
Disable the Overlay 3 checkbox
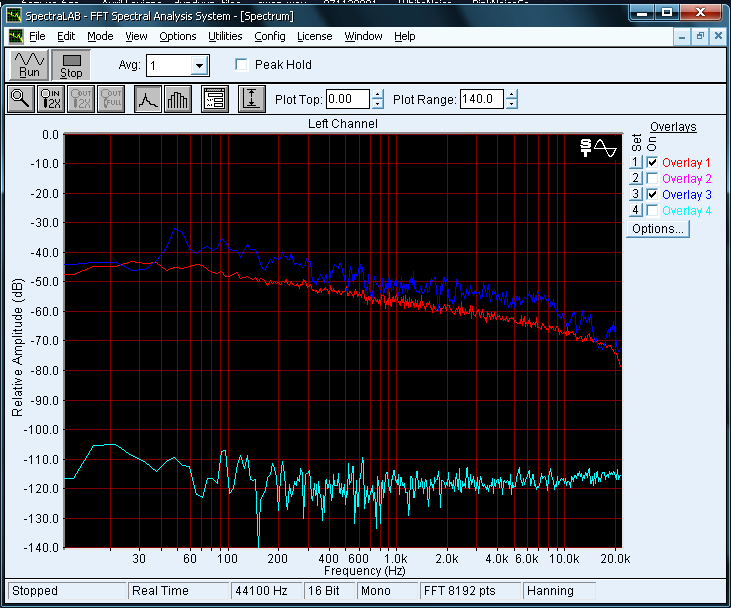tap(652, 194)
